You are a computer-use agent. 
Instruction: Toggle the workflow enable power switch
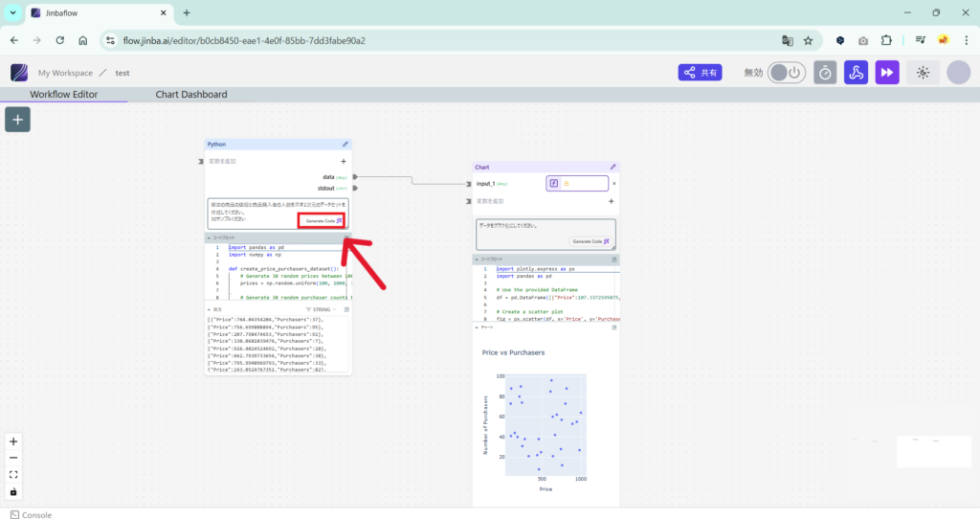[787, 73]
